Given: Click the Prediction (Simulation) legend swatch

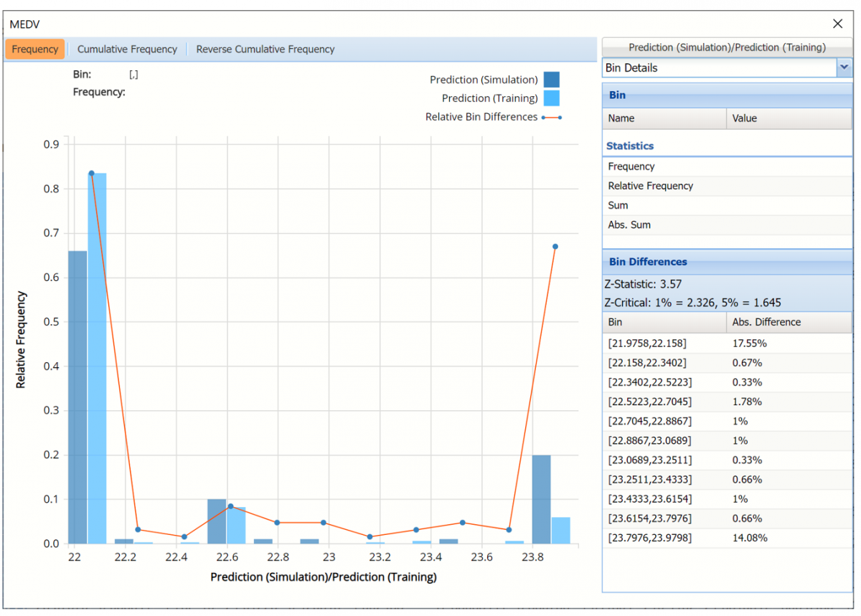Looking at the screenshot, I should 551,80.
